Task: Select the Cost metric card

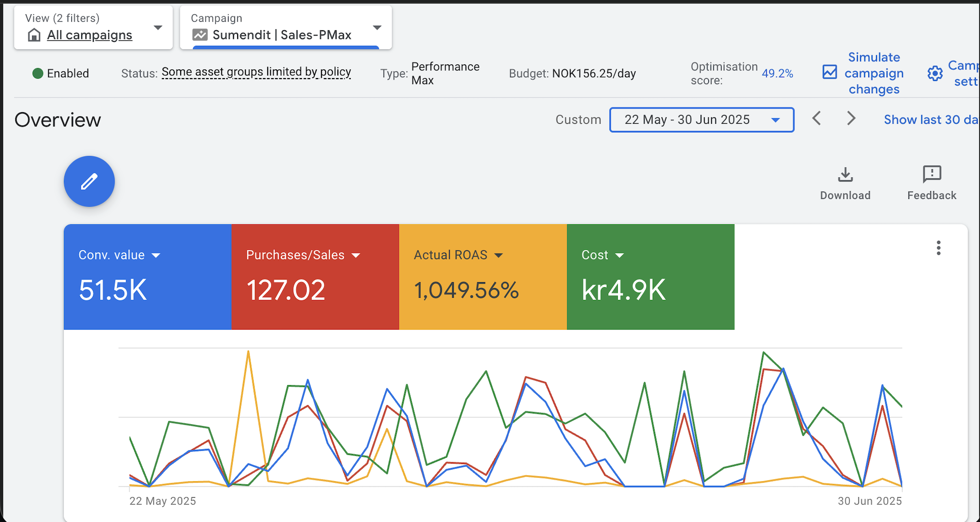Action: click(x=650, y=276)
